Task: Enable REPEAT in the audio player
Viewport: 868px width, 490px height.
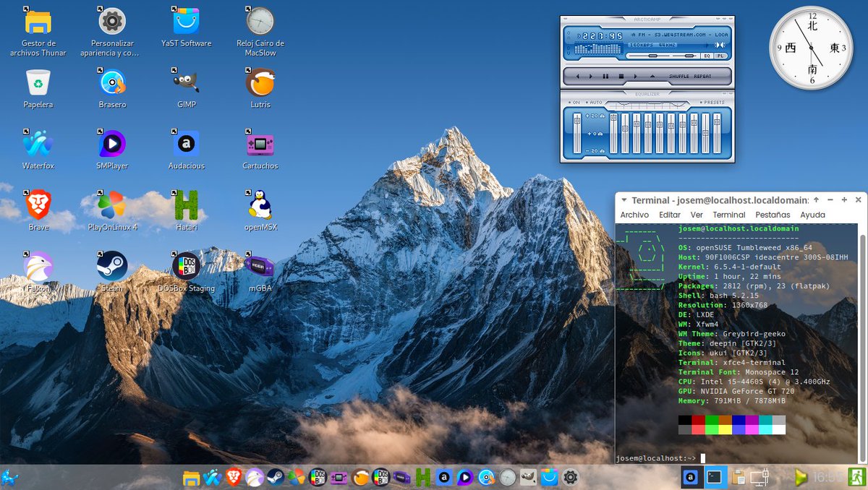Action: click(702, 77)
